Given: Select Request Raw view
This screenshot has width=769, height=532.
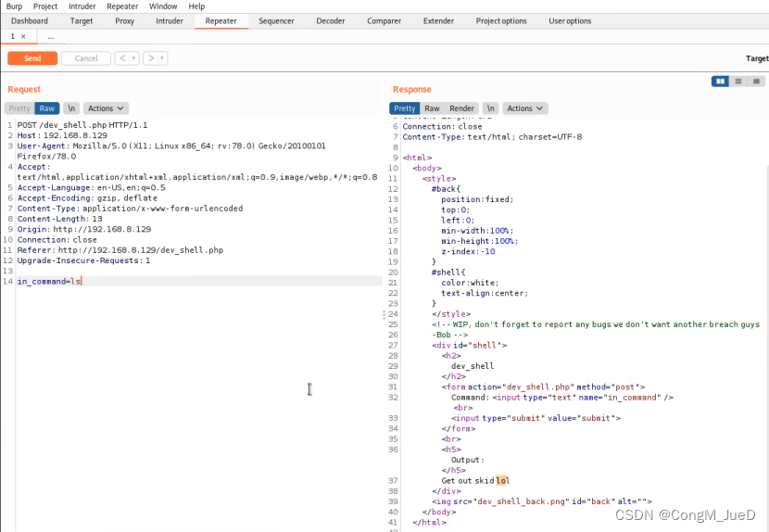Looking at the screenshot, I should tap(47, 108).
